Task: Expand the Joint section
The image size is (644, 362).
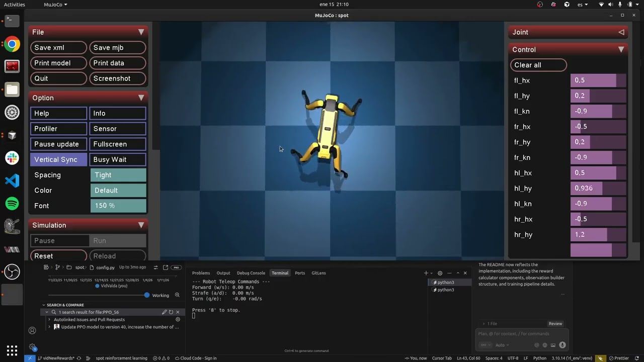Action: 621,32
